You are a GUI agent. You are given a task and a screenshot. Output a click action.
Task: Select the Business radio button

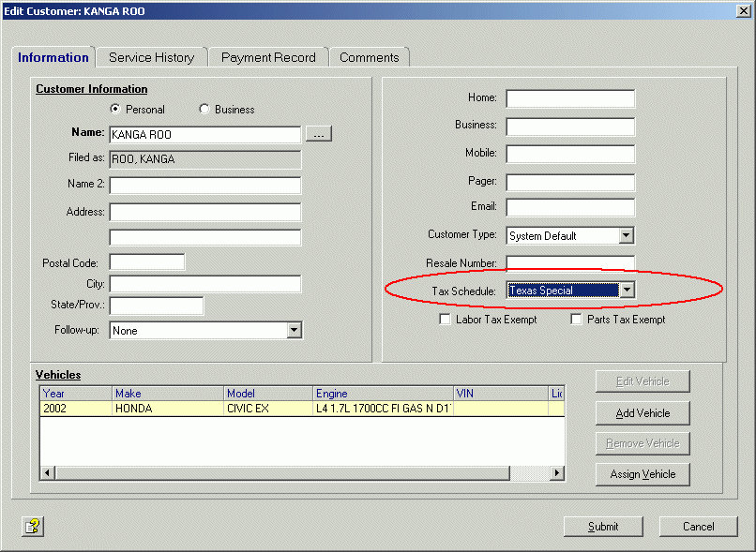pyautogui.click(x=204, y=110)
